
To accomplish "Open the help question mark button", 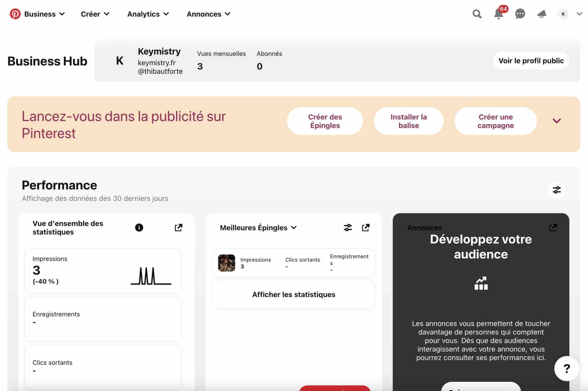I will click(566, 368).
